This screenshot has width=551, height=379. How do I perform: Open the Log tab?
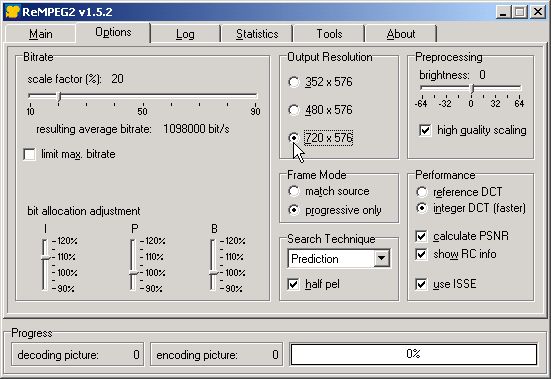click(x=185, y=34)
